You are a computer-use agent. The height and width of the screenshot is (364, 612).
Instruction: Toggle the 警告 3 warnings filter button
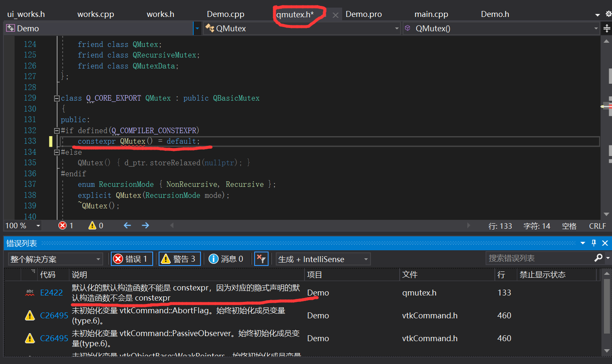tap(179, 258)
